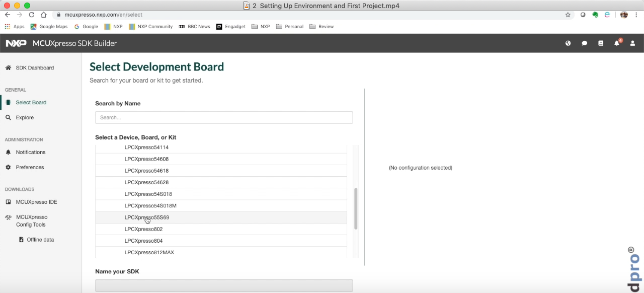Select LPCXpresso55S69 from board list
644x293 pixels.
click(147, 217)
